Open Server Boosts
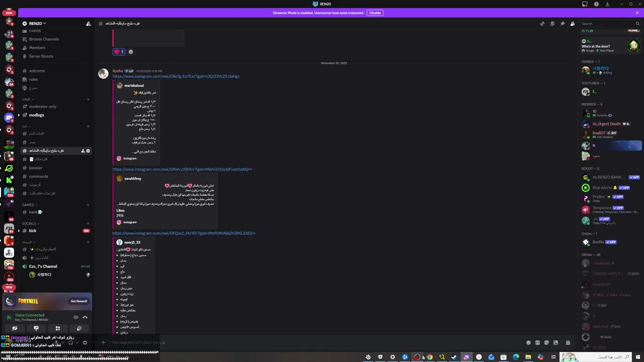 point(41,56)
